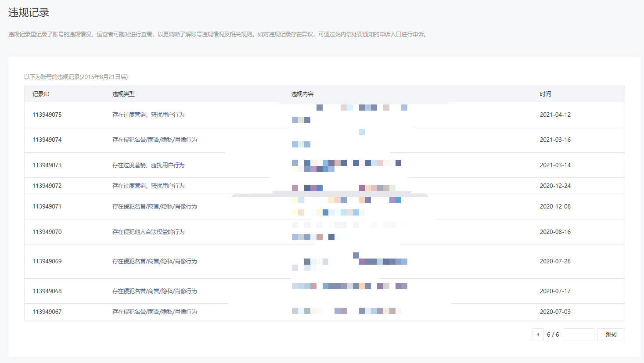Select record ID 113949072
The width and height of the screenshot is (644, 363).
click(x=47, y=186)
